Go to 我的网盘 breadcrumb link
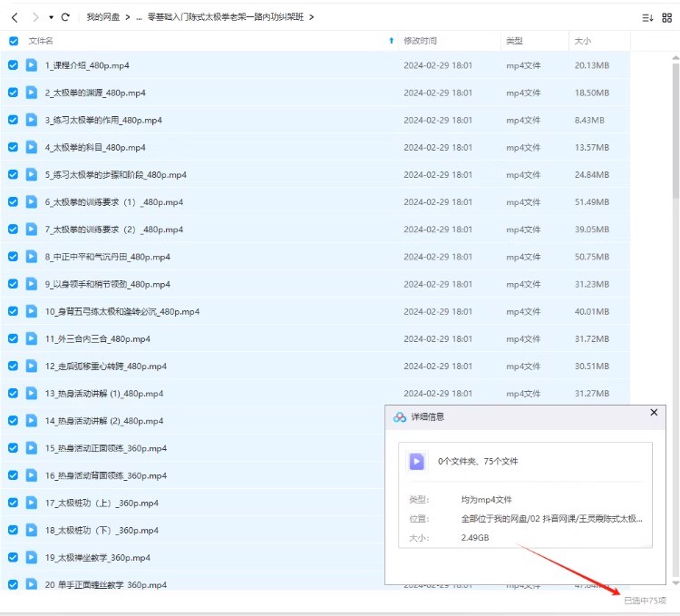Image resolution: width=680 pixels, height=616 pixels. click(105, 17)
